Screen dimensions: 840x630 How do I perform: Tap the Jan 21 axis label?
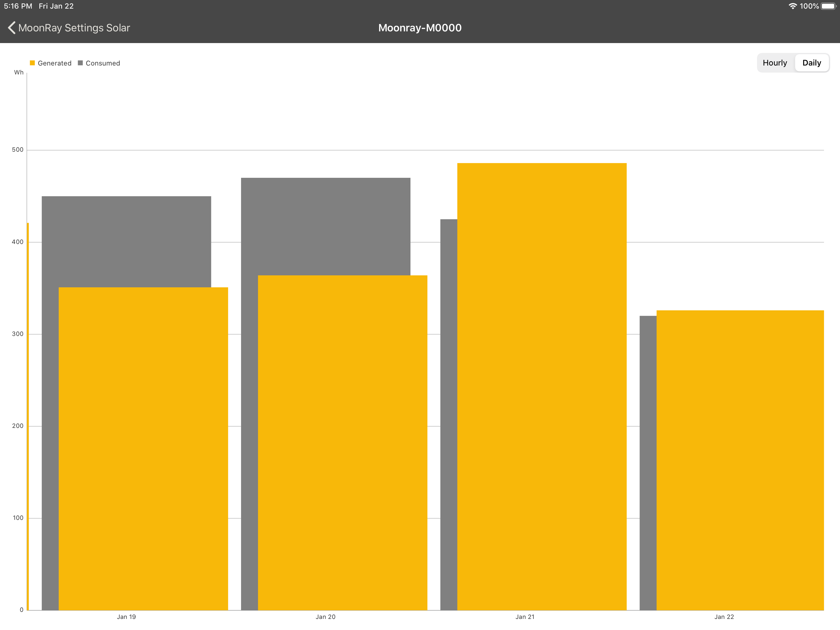point(525,617)
